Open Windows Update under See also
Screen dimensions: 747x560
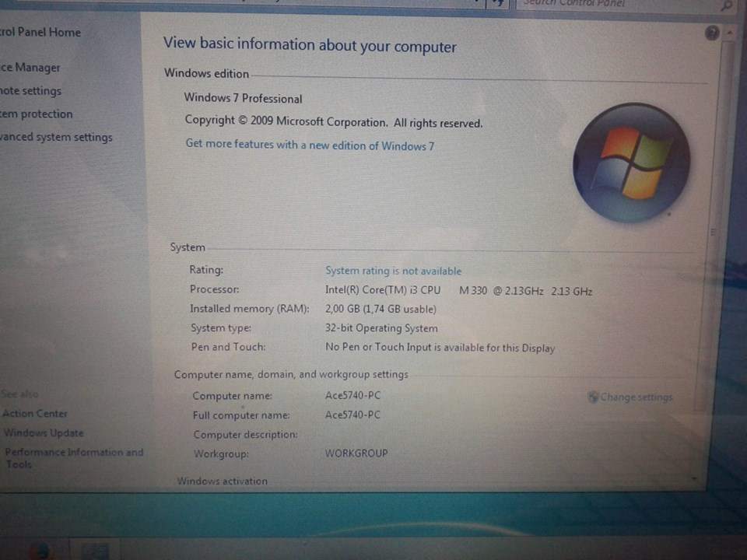pyautogui.click(x=43, y=433)
